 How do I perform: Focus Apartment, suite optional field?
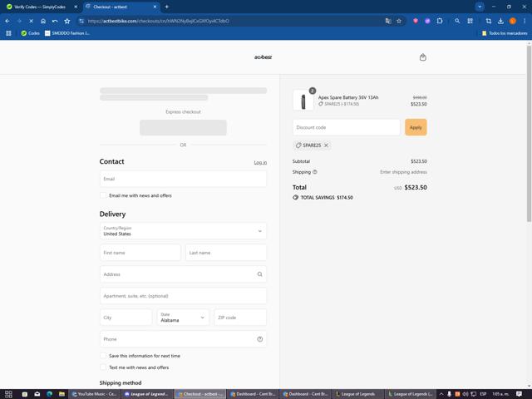[183, 296]
